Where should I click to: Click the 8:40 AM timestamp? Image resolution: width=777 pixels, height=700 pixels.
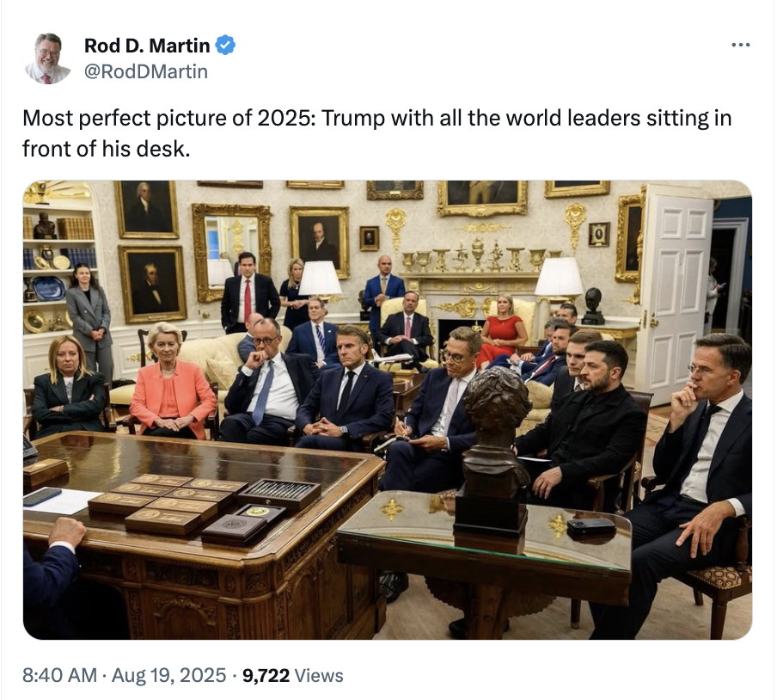coord(58,675)
